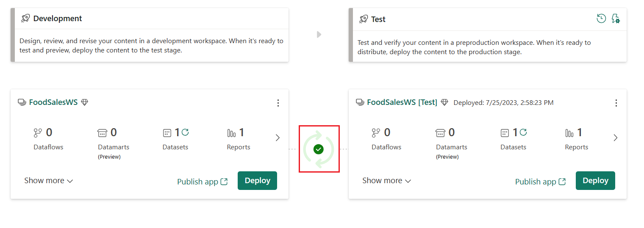The image size is (644, 228).
Task: Open the FoodSalesWS workspace link
Action: click(x=53, y=102)
